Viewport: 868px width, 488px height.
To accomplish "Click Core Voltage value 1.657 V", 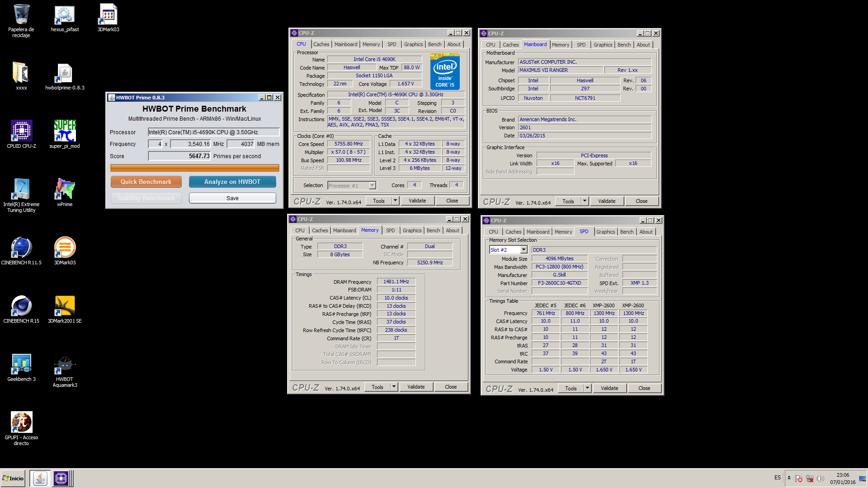I will (405, 84).
